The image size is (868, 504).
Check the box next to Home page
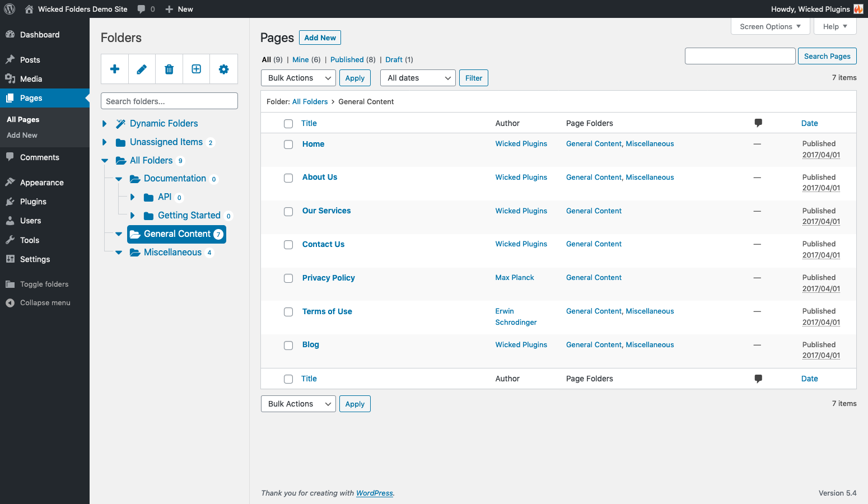(288, 144)
